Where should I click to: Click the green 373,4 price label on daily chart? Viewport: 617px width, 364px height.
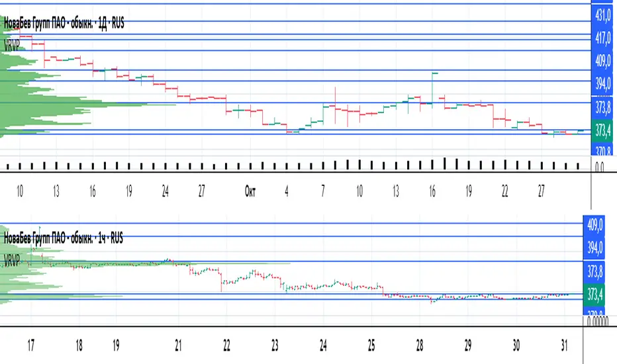click(603, 130)
